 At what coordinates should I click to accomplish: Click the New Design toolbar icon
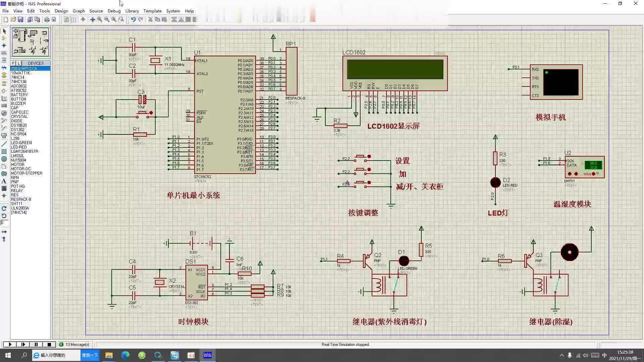[6, 19]
